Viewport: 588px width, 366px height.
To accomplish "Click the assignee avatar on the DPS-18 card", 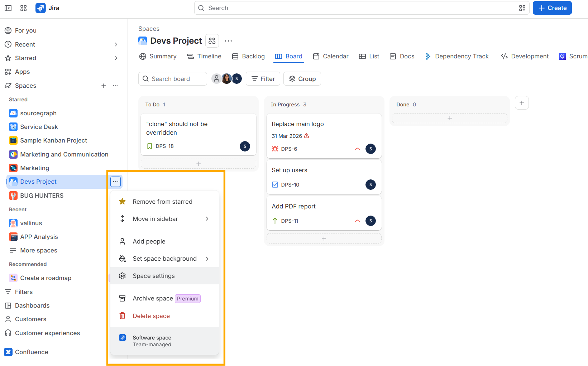I will click(x=245, y=146).
